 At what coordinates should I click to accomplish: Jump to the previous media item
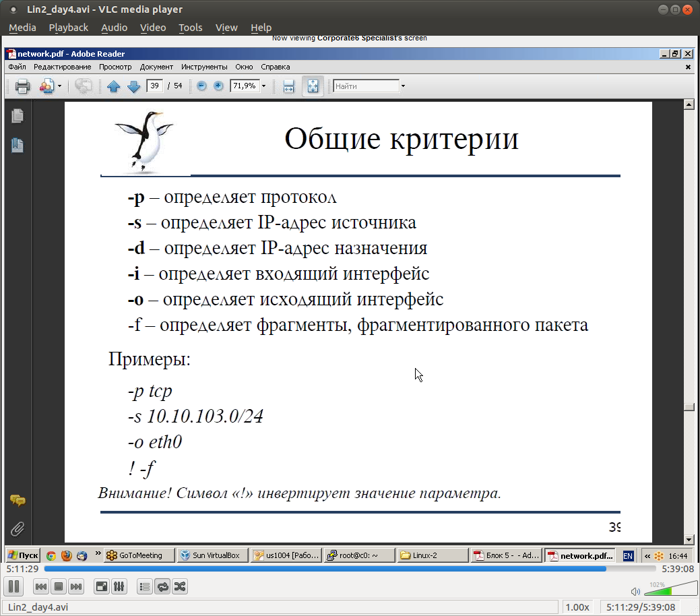40,587
